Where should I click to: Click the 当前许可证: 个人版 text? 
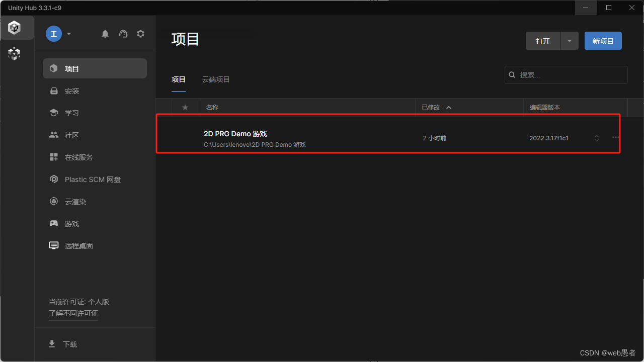(x=79, y=302)
